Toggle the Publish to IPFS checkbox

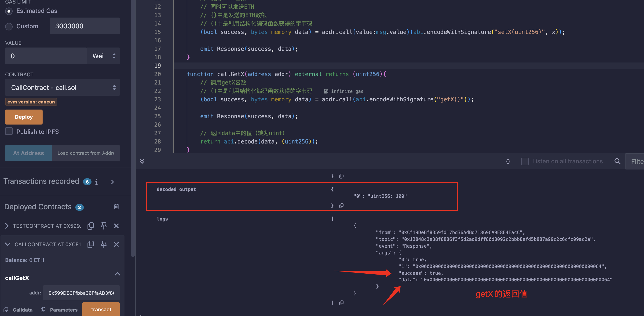tap(9, 131)
